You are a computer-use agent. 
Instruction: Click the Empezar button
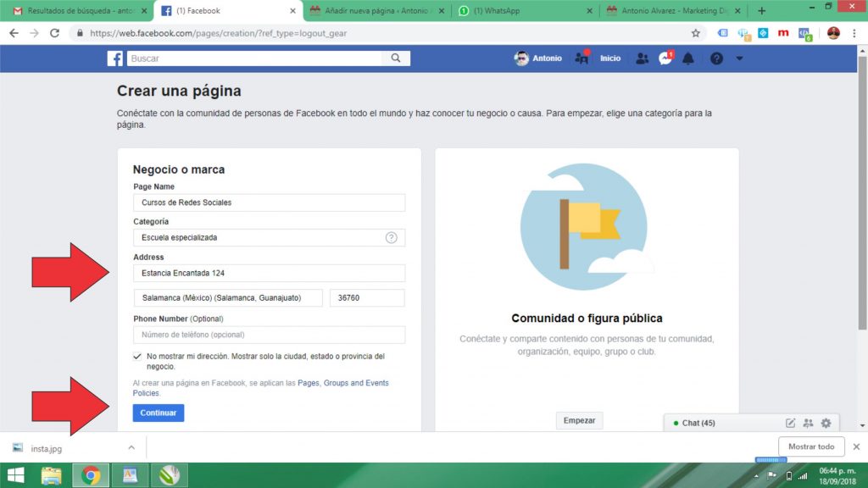click(x=579, y=420)
